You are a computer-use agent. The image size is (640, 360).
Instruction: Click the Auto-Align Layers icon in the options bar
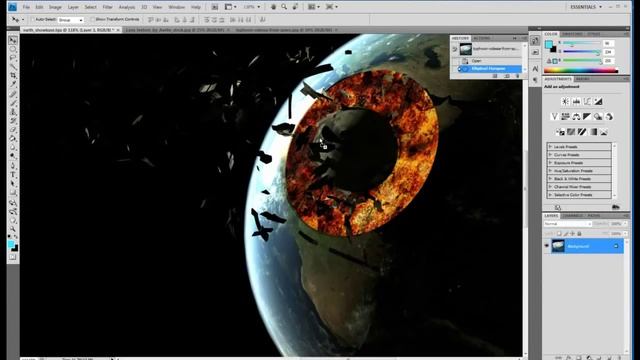pos(262,20)
